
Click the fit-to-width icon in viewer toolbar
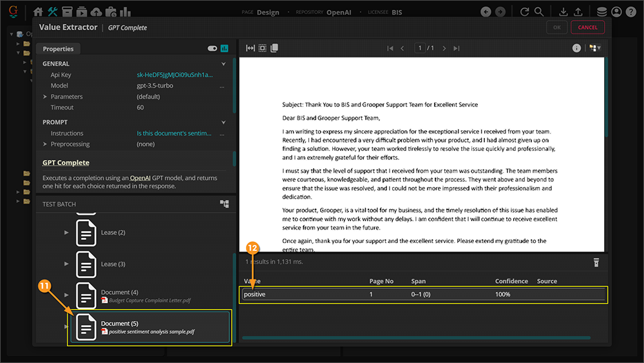coord(251,48)
